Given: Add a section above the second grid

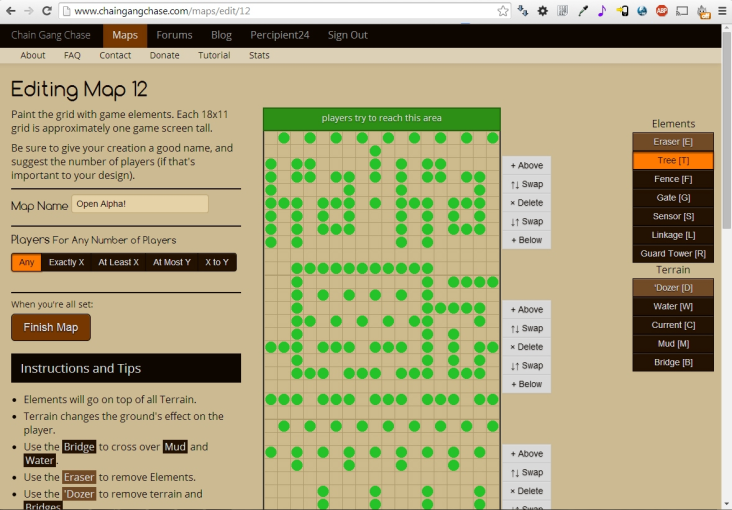Looking at the screenshot, I should pos(527,310).
